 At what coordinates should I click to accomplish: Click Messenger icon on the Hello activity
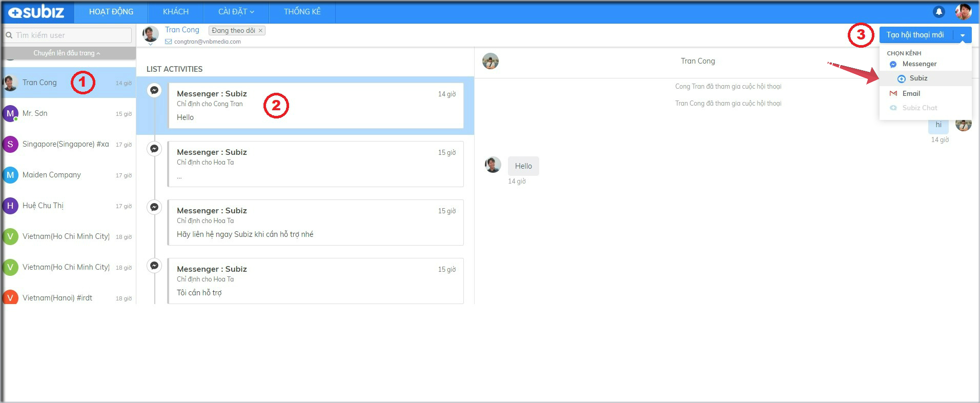pos(154,90)
